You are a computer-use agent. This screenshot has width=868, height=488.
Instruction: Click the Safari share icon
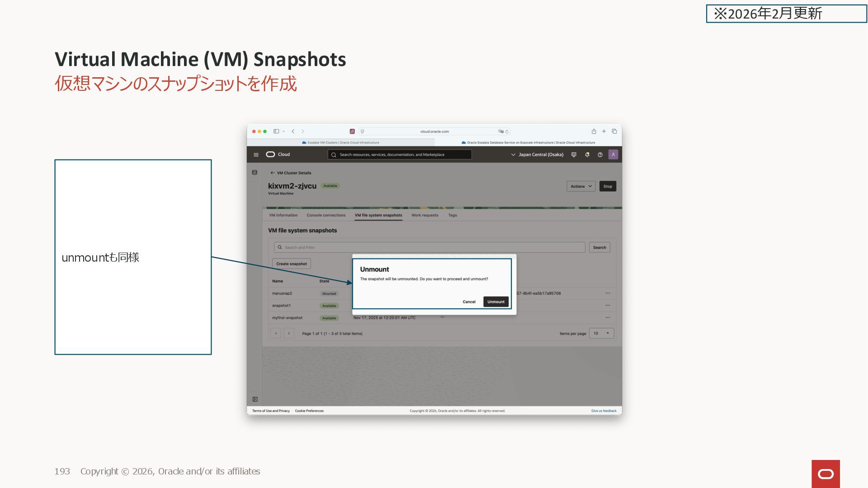pos(594,131)
